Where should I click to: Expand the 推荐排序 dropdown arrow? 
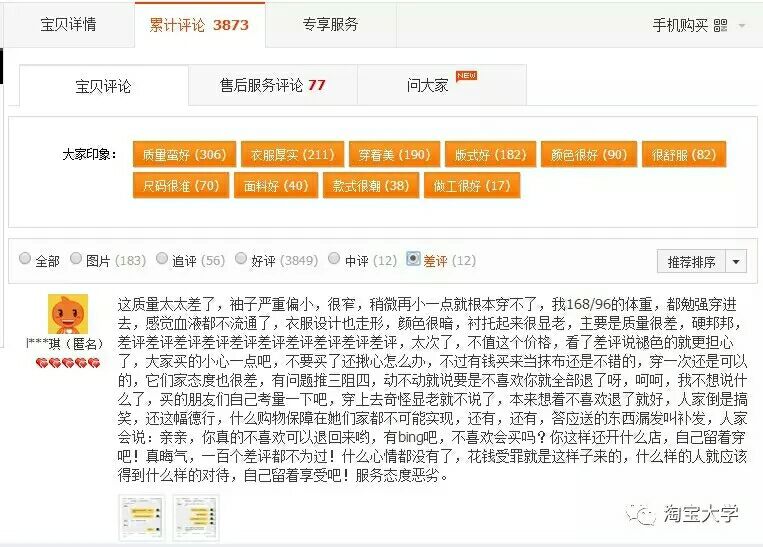tap(736, 262)
